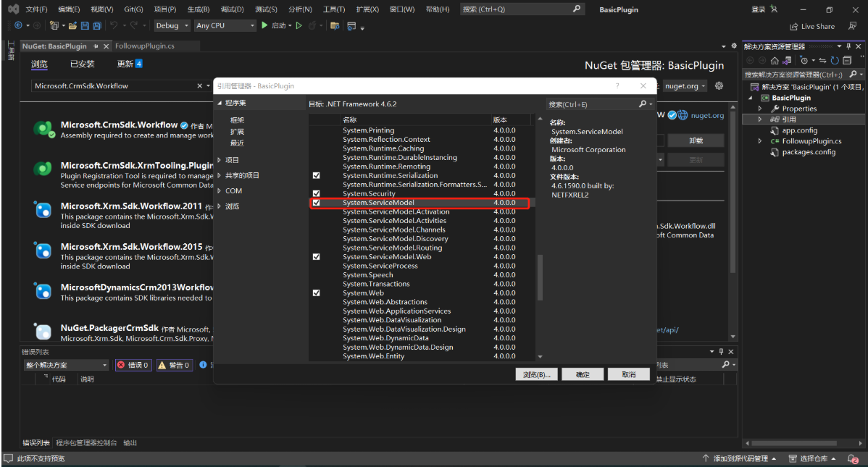Click the Visual Studio logo icon

(13, 9)
